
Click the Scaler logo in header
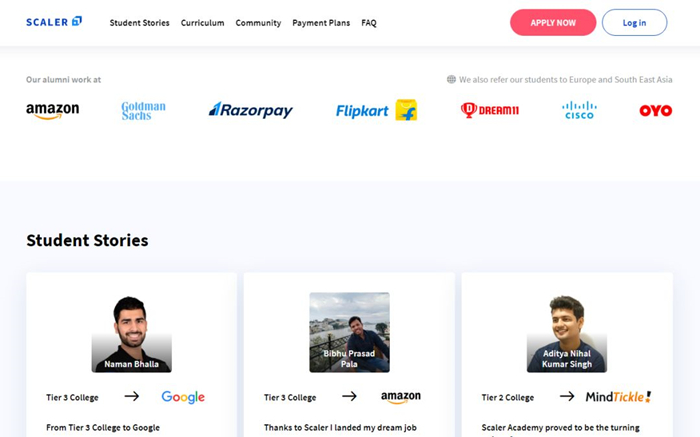click(54, 22)
